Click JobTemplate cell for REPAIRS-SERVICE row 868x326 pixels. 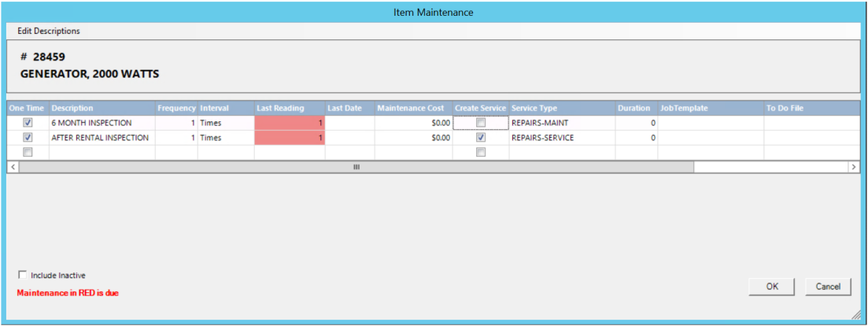pos(711,137)
